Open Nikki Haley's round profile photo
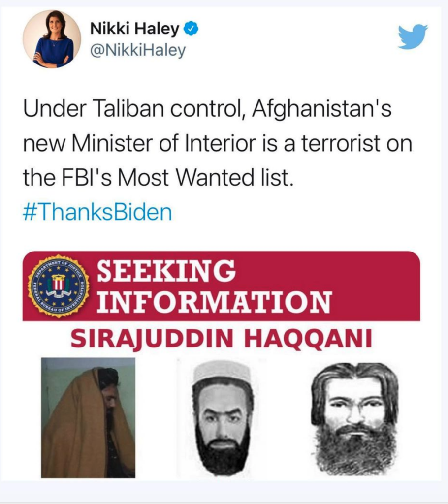The image size is (448, 504). (x=52, y=39)
